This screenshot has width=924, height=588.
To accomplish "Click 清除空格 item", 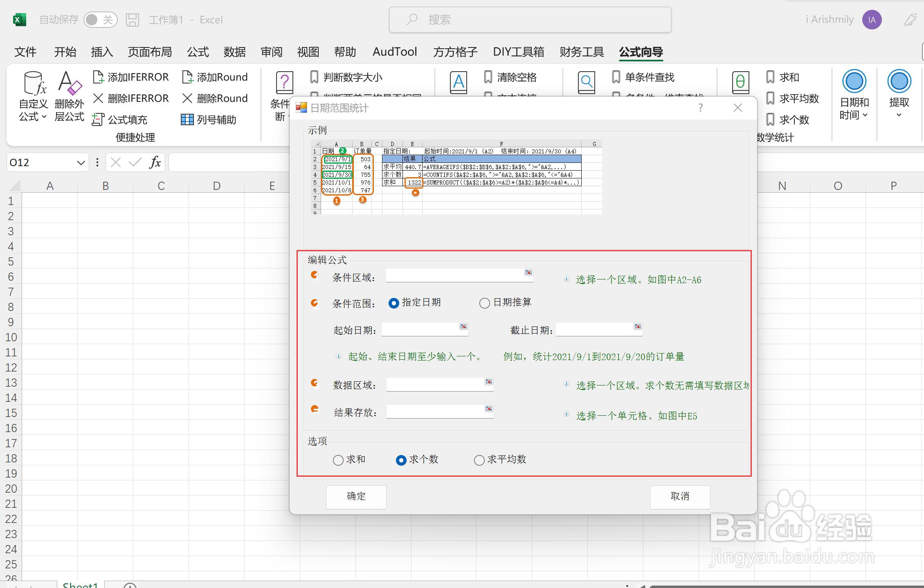I will [510, 77].
